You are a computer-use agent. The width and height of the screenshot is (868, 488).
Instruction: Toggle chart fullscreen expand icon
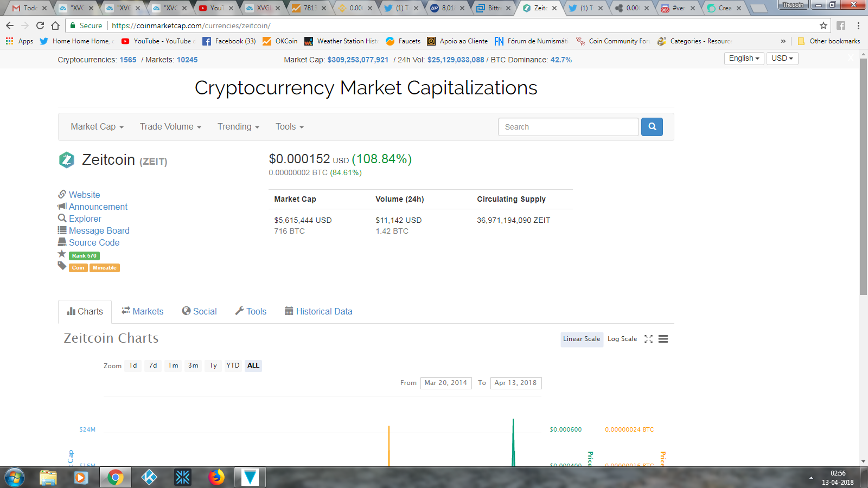pyautogui.click(x=648, y=339)
